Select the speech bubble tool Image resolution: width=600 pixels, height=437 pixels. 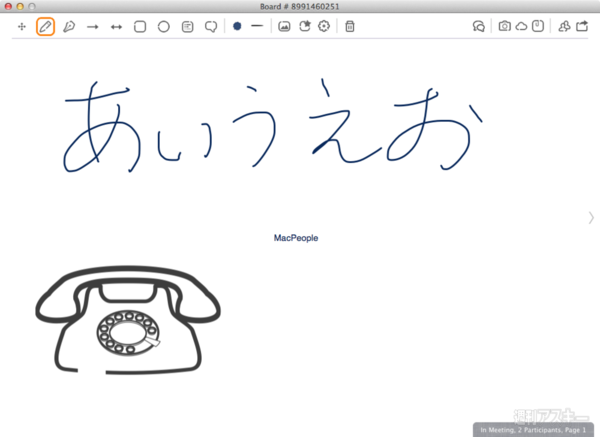click(x=211, y=26)
